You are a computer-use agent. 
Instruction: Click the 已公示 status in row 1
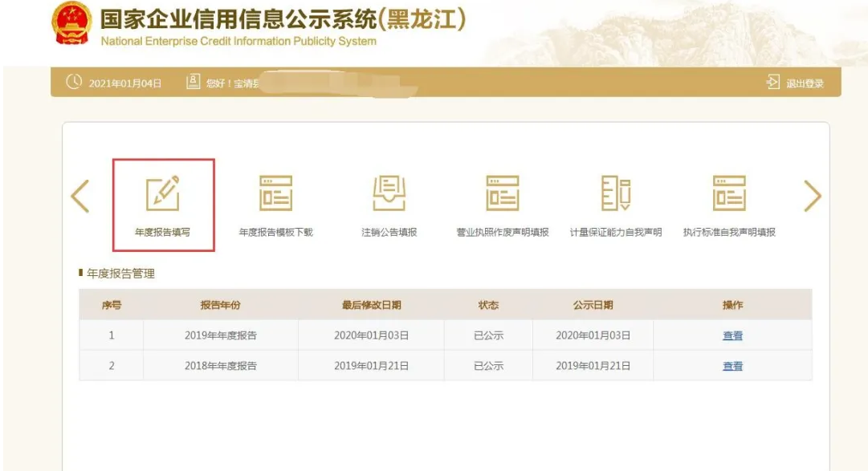[489, 335]
